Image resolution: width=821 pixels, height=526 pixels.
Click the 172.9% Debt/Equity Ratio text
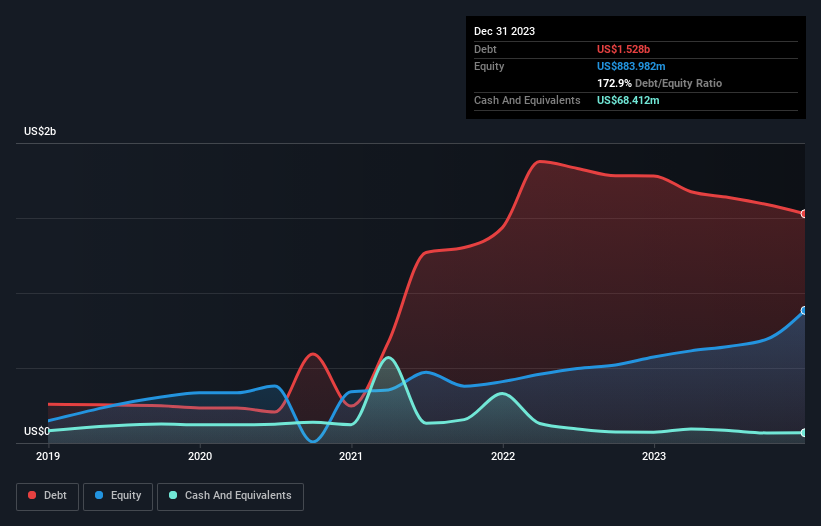click(659, 83)
